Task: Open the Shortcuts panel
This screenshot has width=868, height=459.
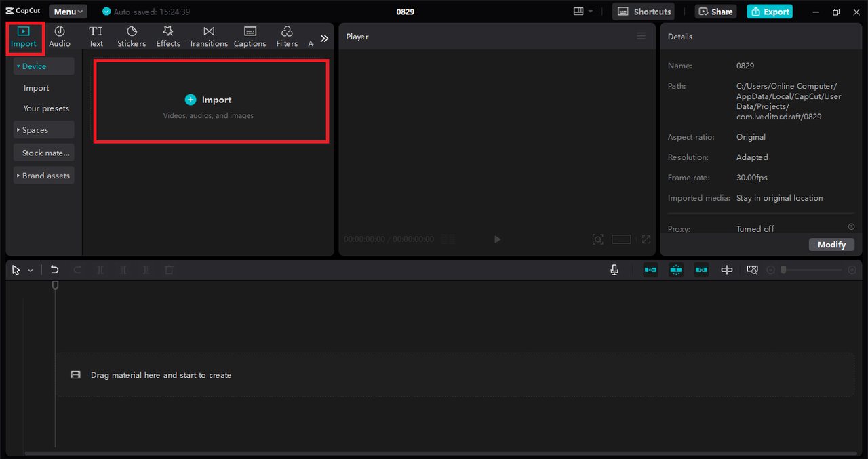Action: coord(644,12)
